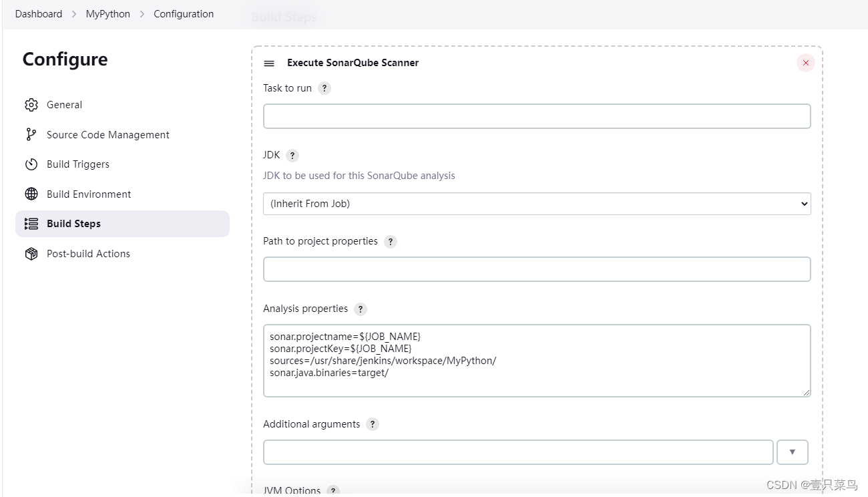868x497 pixels.
Task: Click the sonar.java.binaries=target/ line
Action: [329, 373]
